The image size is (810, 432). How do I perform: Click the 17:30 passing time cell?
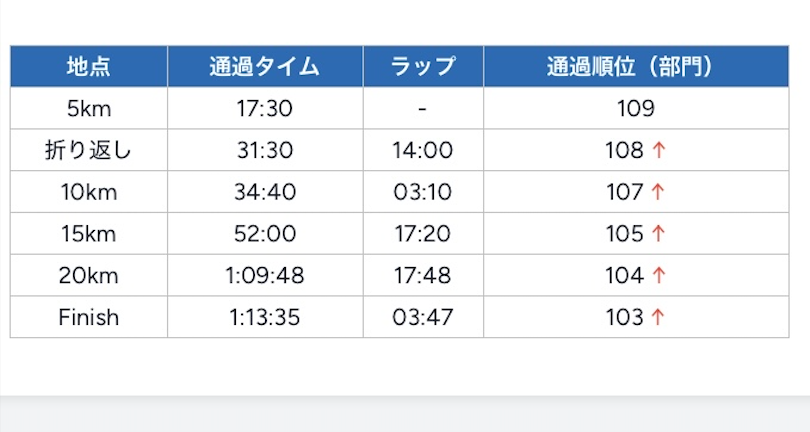pyautogui.click(x=265, y=109)
